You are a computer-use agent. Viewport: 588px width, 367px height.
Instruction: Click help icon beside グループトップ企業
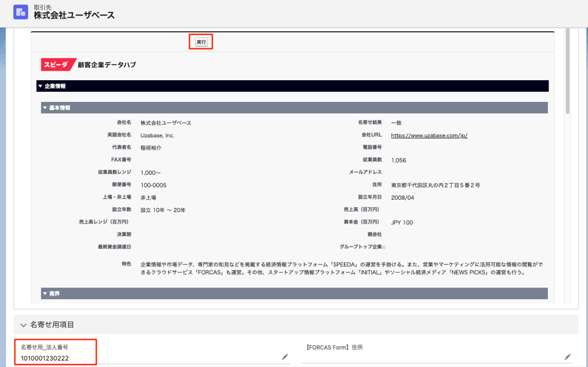coord(384,247)
